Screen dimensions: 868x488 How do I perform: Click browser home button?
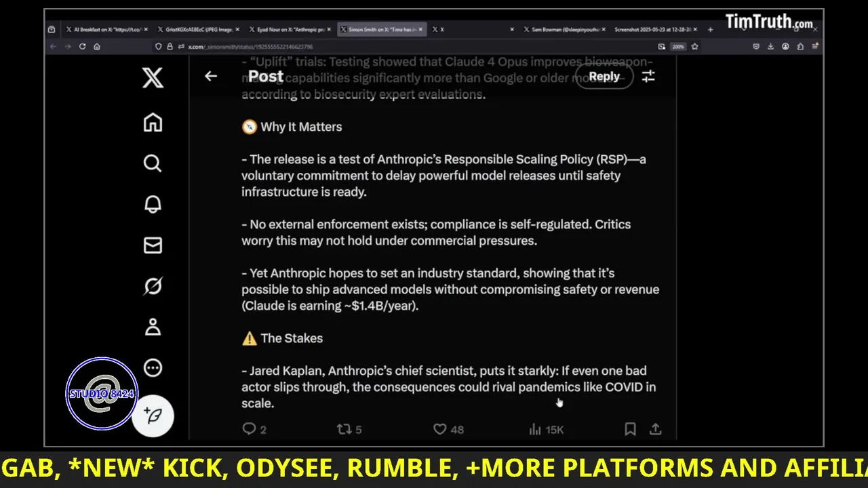(x=97, y=47)
